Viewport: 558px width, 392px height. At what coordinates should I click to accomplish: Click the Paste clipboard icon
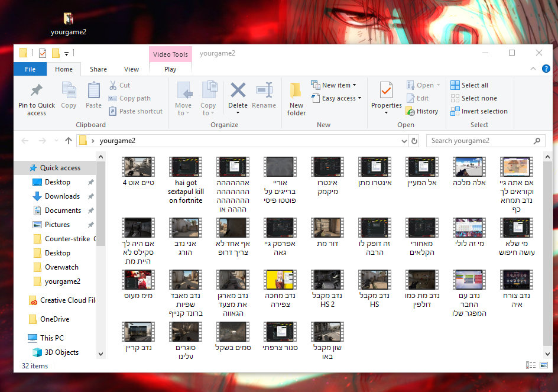pos(93,90)
